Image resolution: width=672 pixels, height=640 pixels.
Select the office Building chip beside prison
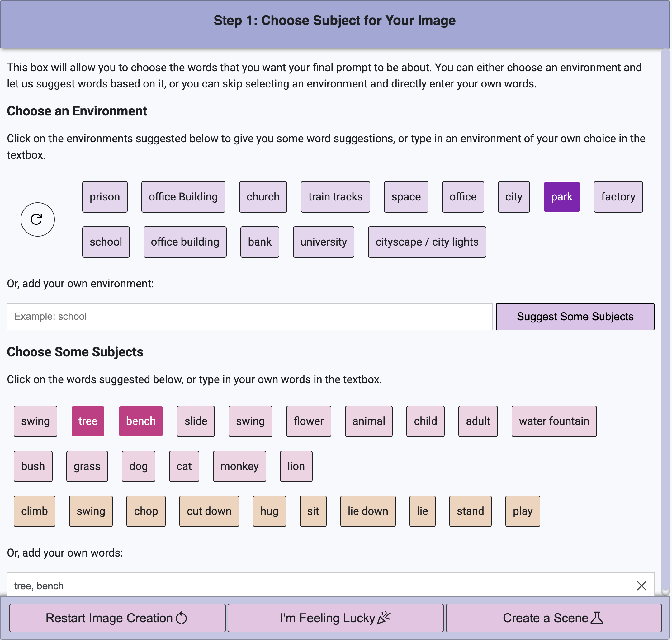[183, 197]
